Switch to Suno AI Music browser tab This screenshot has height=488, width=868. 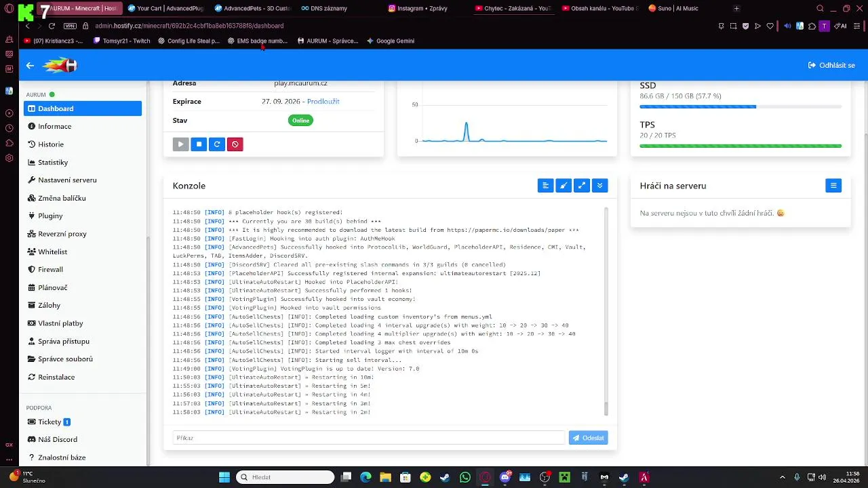[685, 8]
